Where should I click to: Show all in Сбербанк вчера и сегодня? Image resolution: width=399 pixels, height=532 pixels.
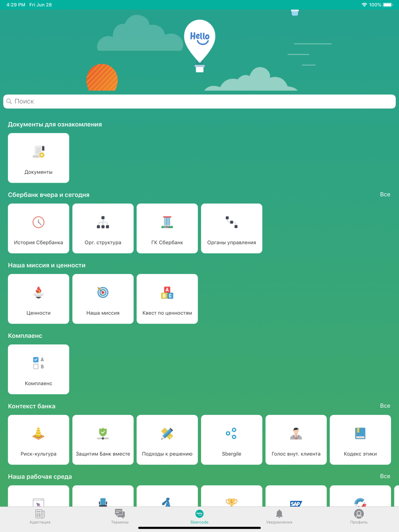(385, 194)
